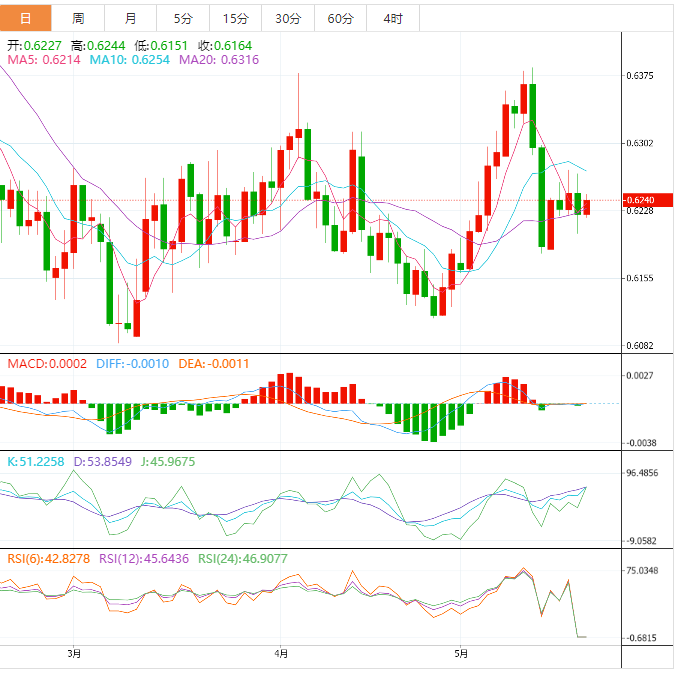Viewport: 674px width, 677px height.
Task: Select the DEA label in MACD panel
Action: pos(214,364)
